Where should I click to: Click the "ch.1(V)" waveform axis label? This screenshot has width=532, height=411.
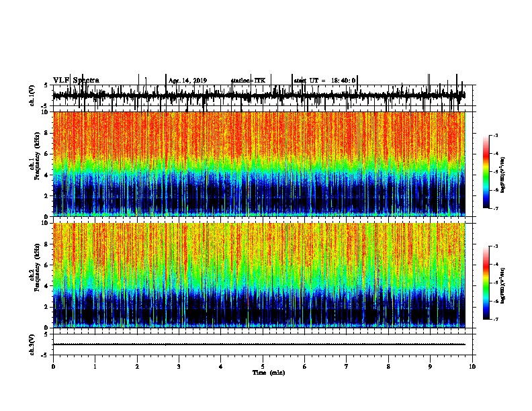(32, 95)
